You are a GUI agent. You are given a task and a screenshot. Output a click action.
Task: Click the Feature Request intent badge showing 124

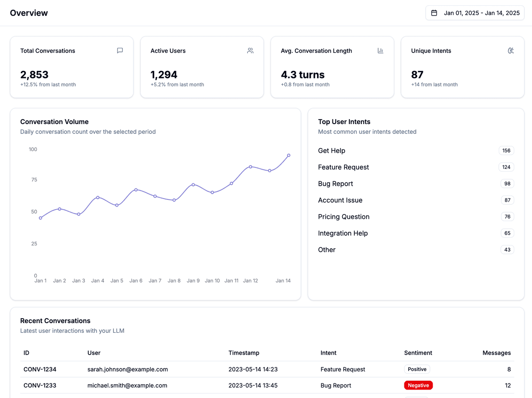[506, 167]
